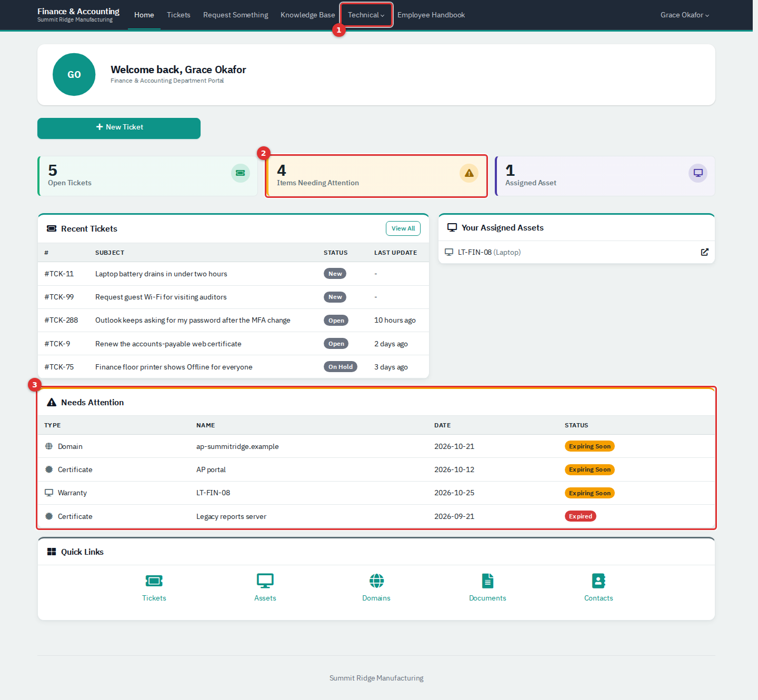This screenshot has height=700, width=758.
Task: Open 'Laptop battery drains in under two hours'
Action: [x=161, y=274]
